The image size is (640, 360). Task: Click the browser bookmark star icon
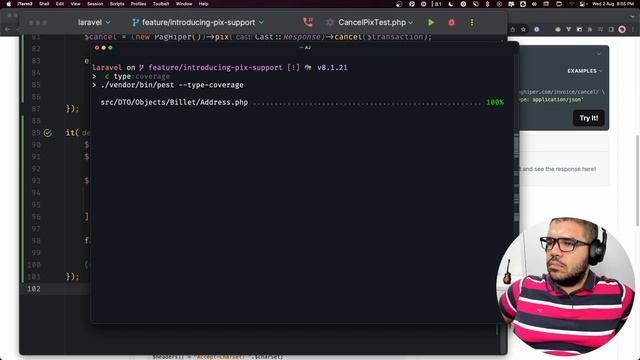click(x=524, y=29)
